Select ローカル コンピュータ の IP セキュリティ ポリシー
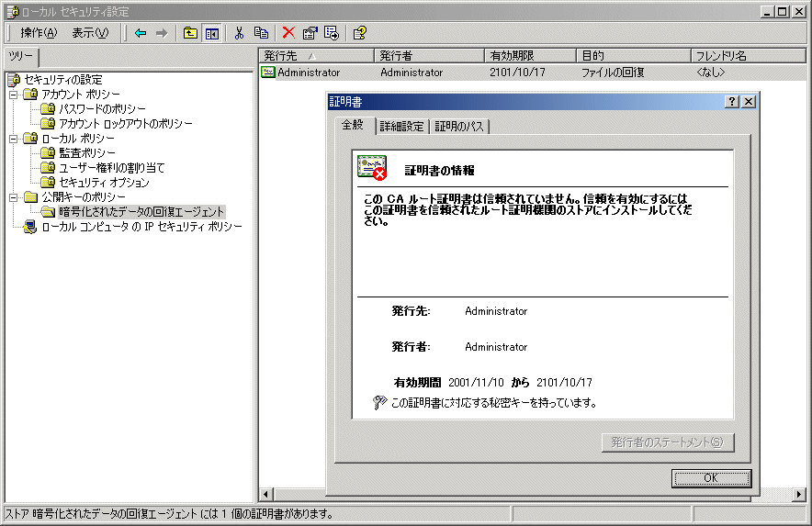This screenshot has width=812, height=526. coord(141,226)
